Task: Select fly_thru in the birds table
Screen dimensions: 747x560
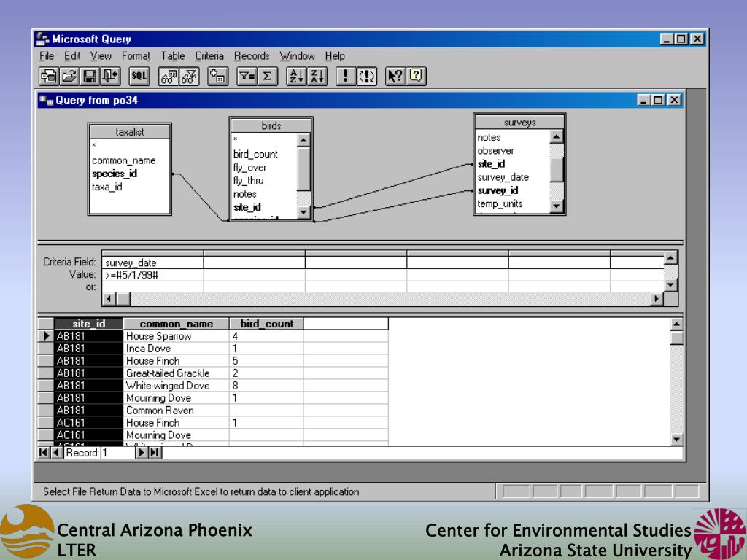Action: pos(248,181)
